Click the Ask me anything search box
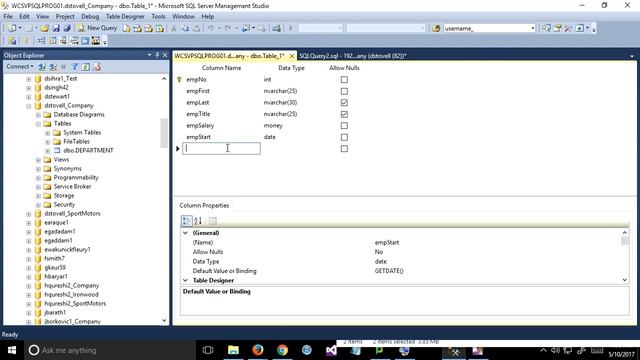 click(110, 350)
